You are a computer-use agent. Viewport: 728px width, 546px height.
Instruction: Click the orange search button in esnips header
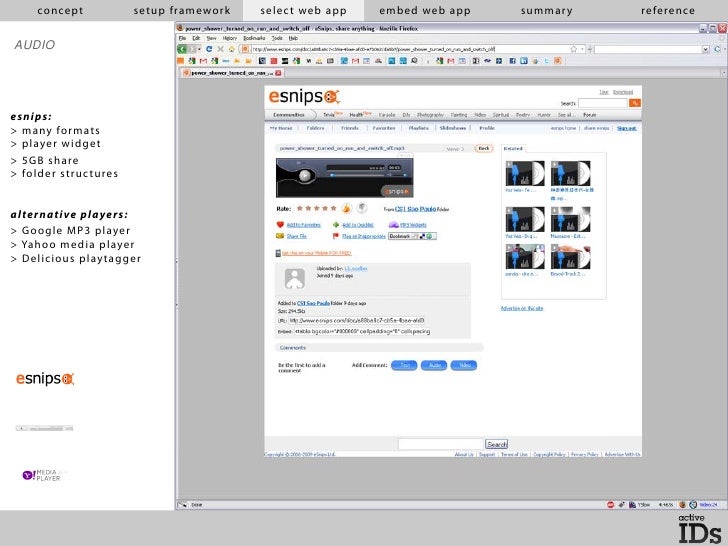632,102
